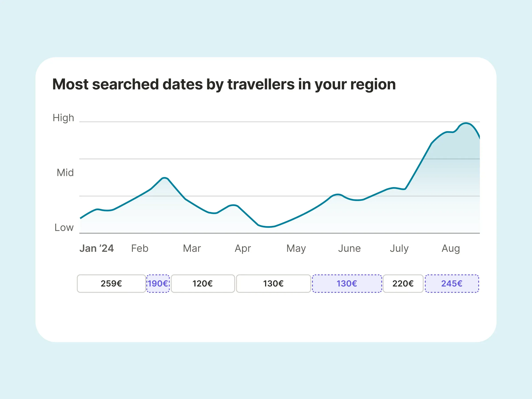Click the Jan '24 month label
Screen dimensions: 532x399
coord(96,248)
